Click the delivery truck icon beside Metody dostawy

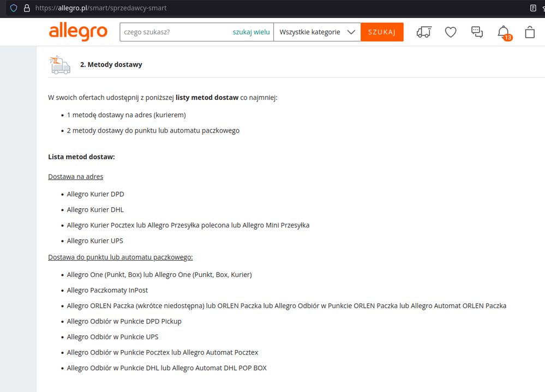click(61, 64)
